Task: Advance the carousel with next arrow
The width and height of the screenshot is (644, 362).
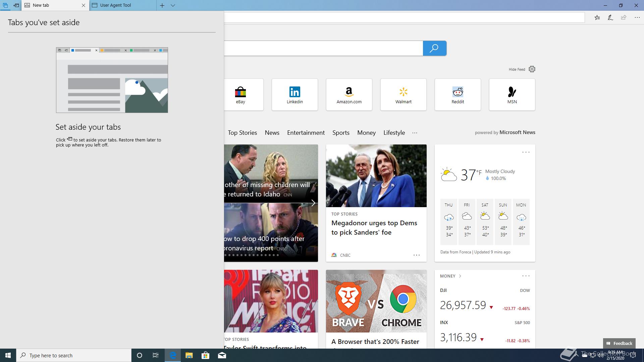Action: (313, 203)
